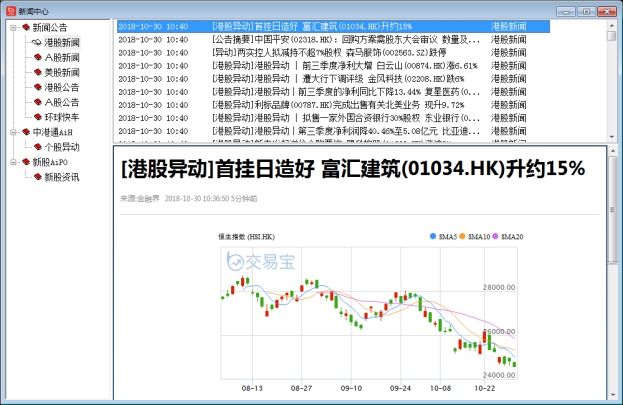Click the icon next to 港股新闻
This screenshot has height=405, width=623.
pos(36,43)
